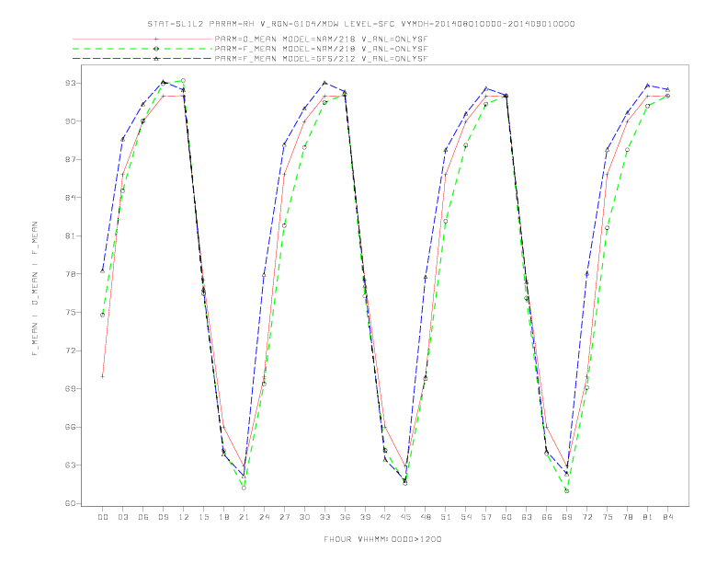This screenshot has width=728, height=563.
Task: Click x-axis forecast hour label 54
Action: 466,517
